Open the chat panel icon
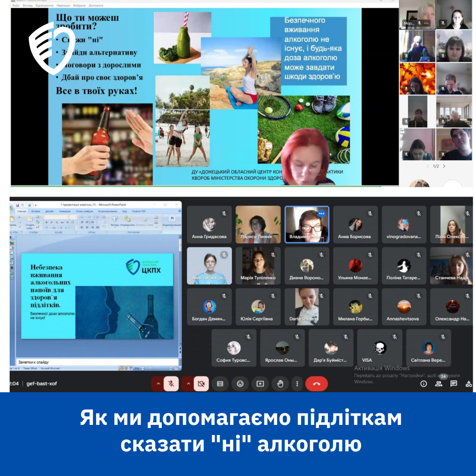Image resolution: width=476 pixels, height=476 pixels. [x=454, y=383]
